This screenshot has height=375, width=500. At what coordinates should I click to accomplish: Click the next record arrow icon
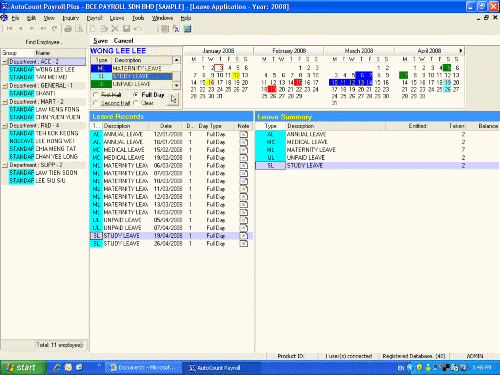32,29
